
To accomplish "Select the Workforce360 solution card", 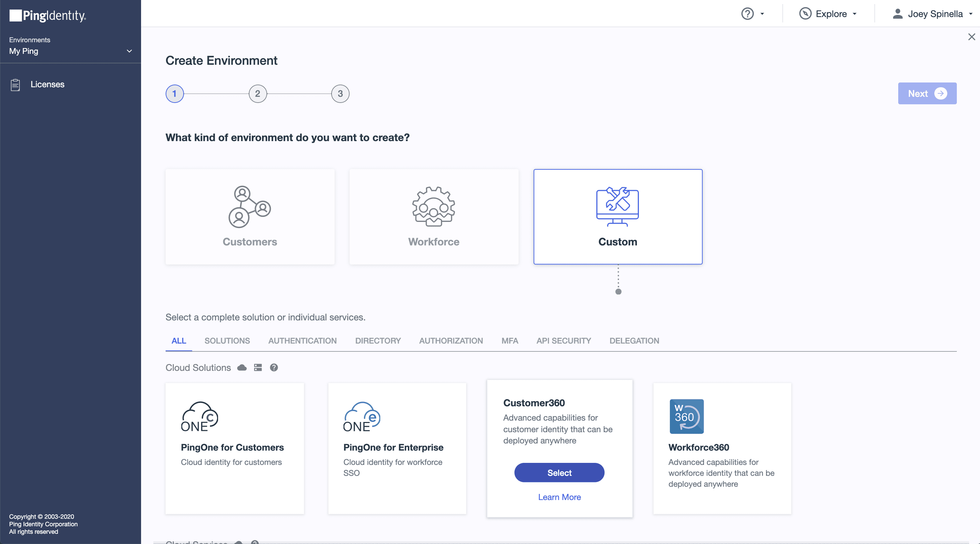I will pyautogui.click(x=722, y=449).
